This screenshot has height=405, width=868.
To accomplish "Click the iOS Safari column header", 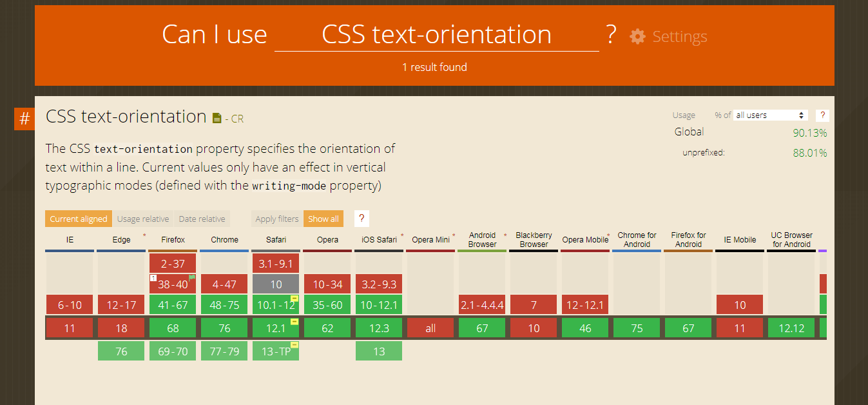I will coord(379,240).
